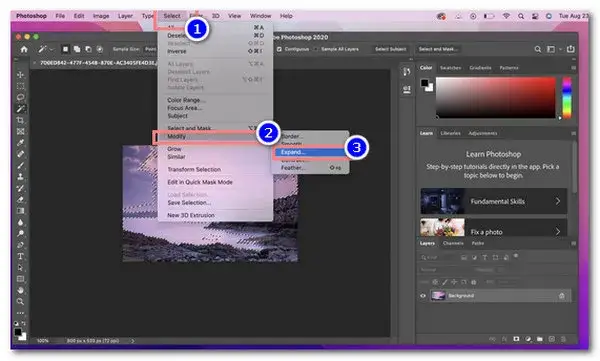Click the Background layer thumbnail
Screen dimensions: 600x361
438,295
